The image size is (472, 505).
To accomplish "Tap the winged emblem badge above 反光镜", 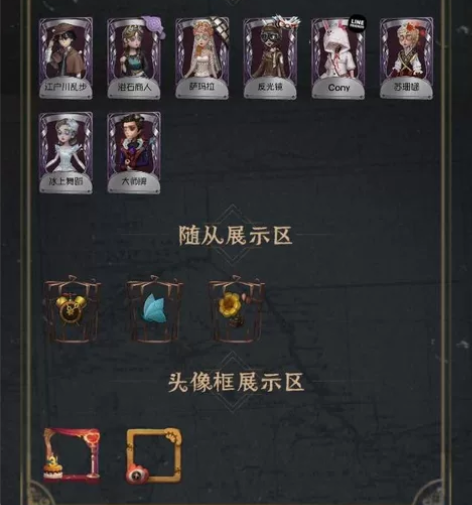I will point(285,21).
